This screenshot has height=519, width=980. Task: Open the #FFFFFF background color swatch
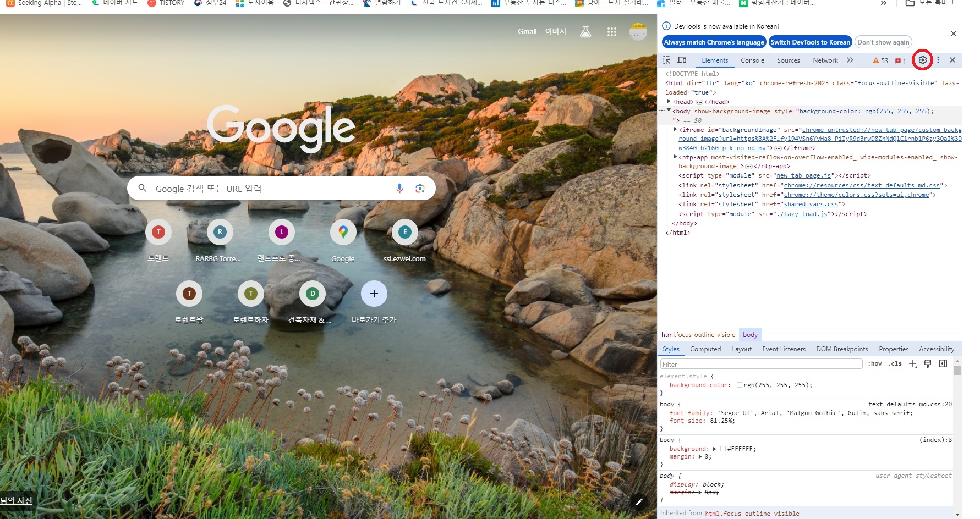723,449
